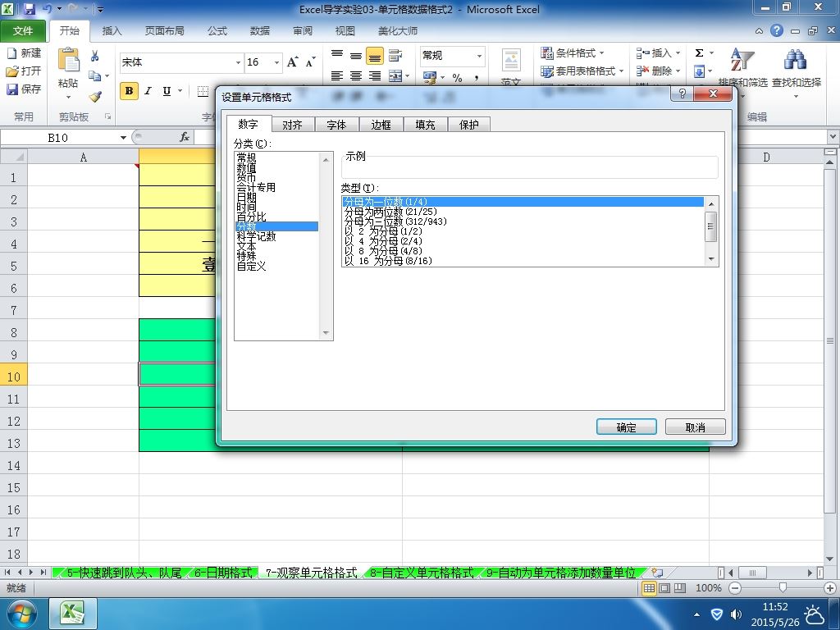This screenshot has height=630, width=840.
Task: Click the 确定 button
Action: [626, 427]
